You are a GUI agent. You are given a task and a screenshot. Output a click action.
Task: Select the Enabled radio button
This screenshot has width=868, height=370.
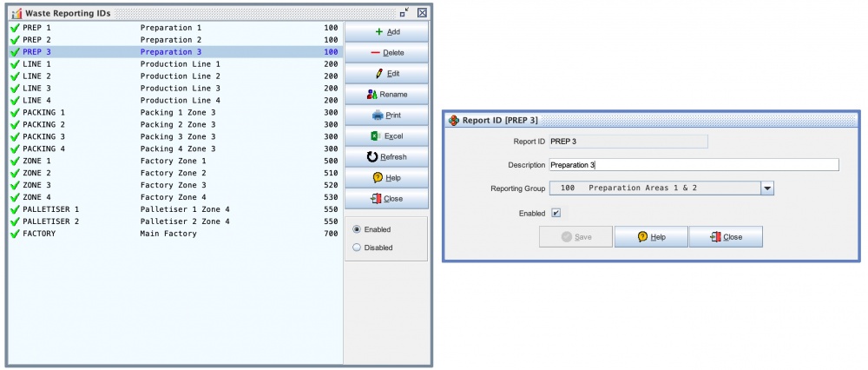(357, 229)
